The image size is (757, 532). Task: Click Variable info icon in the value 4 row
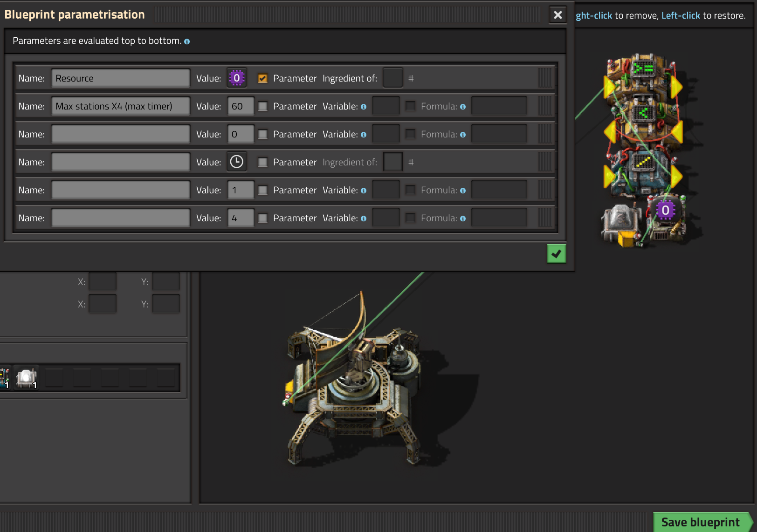pyautogui.click(x=364, y=218)
